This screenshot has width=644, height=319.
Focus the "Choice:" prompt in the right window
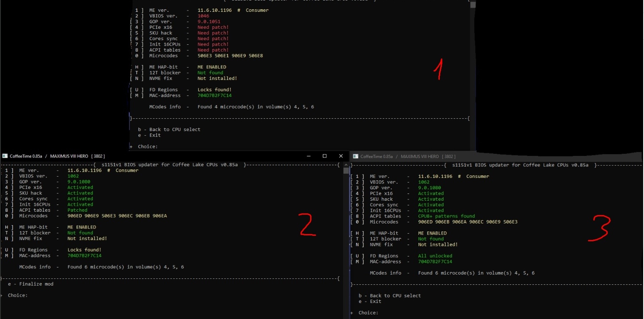pos(368,313)
